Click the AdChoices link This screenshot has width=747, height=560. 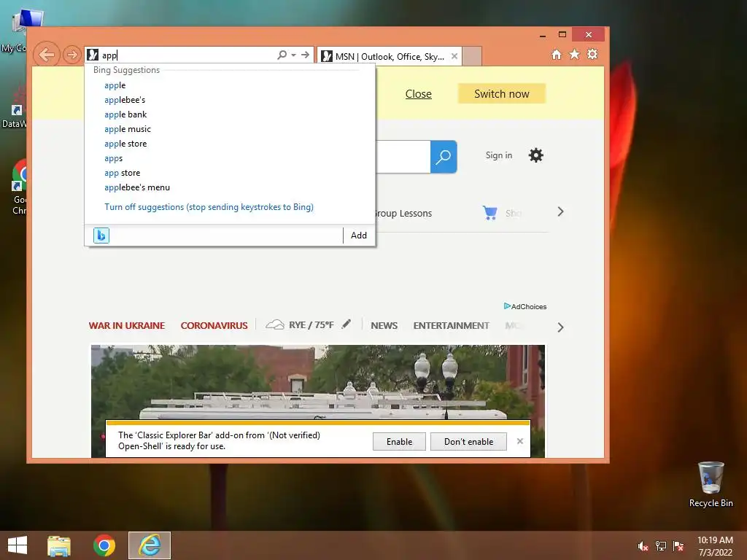(x=525, y=306)
